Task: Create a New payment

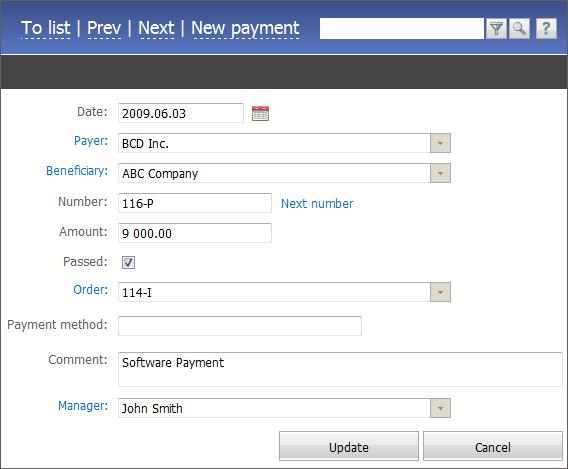Action: [245, 28]
